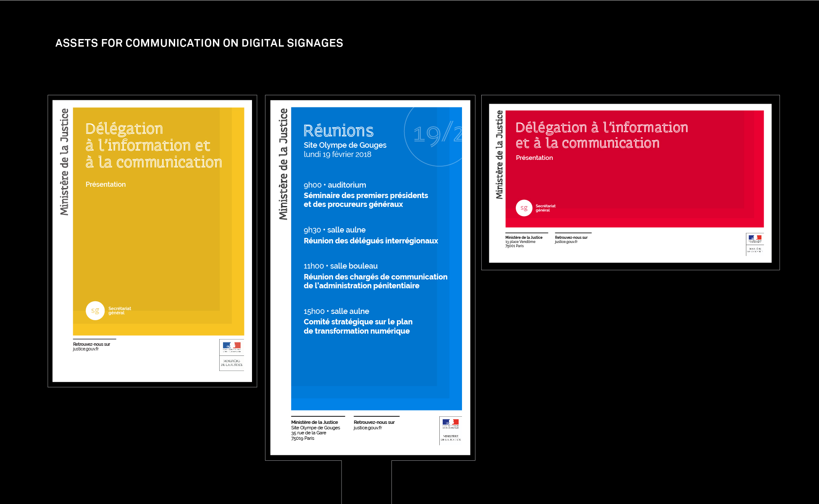Click the justice.gouv.fr link under blue poster

(x=368, y=428)
